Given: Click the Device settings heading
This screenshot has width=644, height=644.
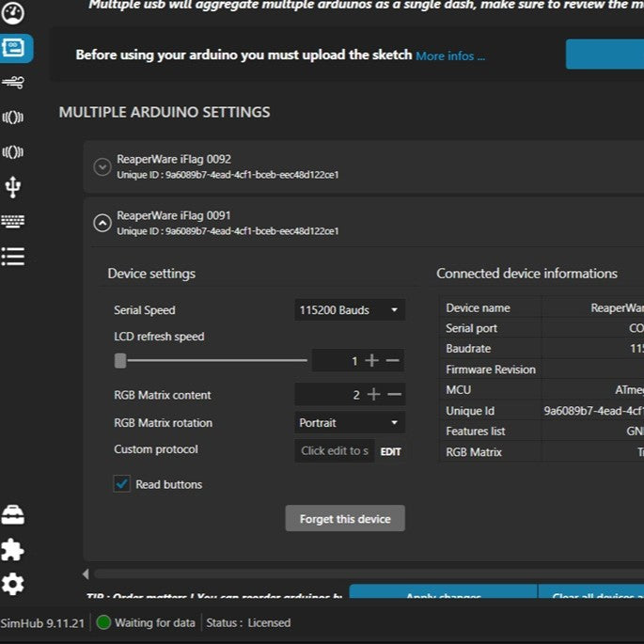Looking at the screenshot, I should click(x=151, y=274).
